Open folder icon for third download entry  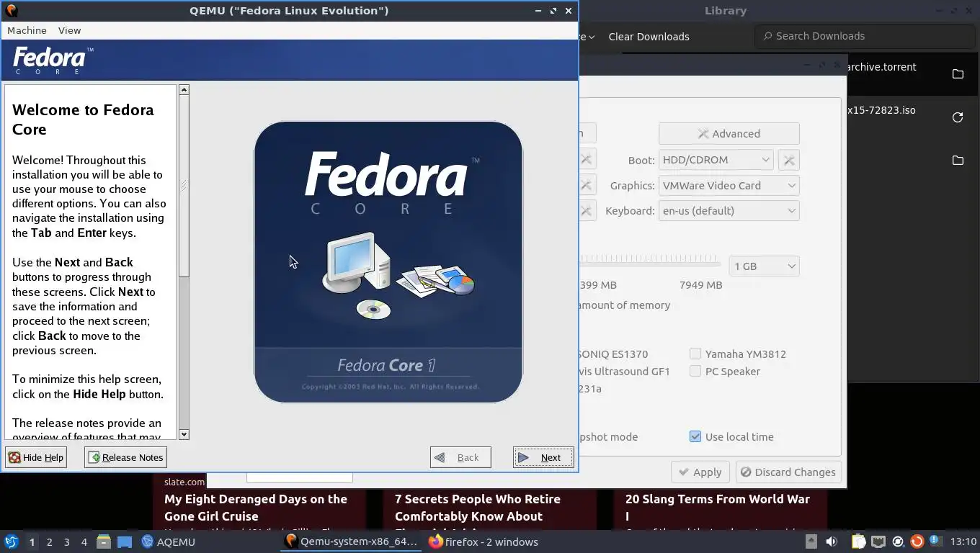click(x=958, y=161)
